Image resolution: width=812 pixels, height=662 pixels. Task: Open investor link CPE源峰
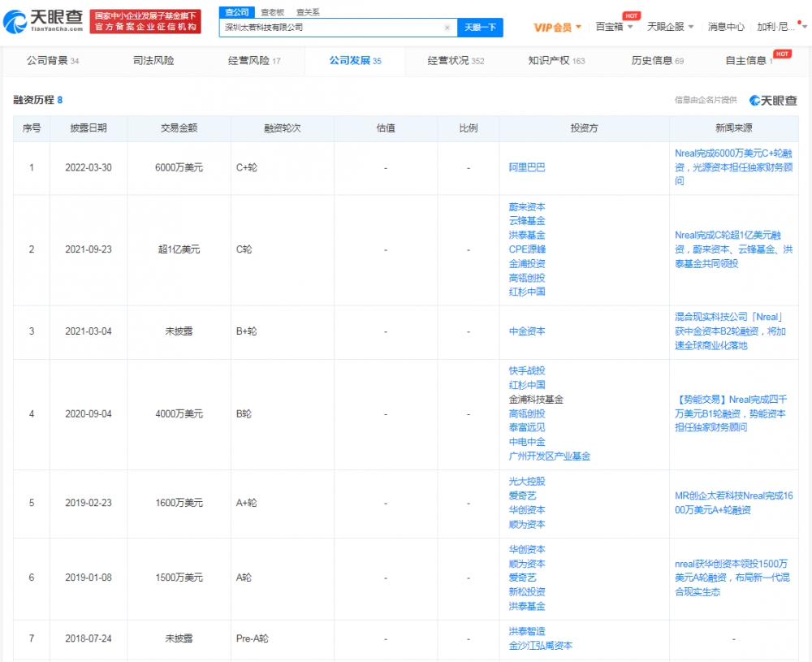click(527, 249)
